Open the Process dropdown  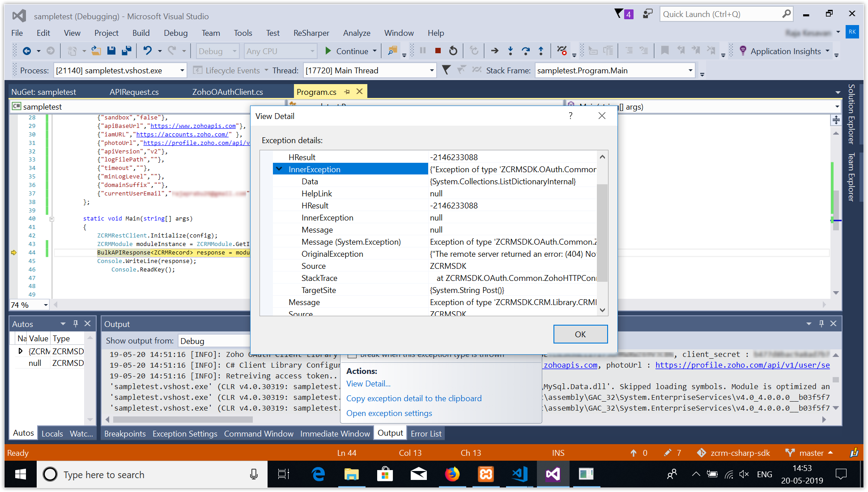[182, 70]
